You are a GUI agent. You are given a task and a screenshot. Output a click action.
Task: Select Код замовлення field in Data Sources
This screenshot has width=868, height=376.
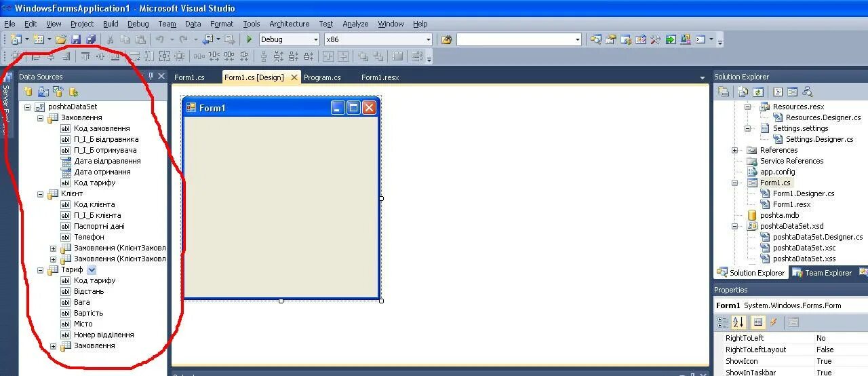point(102,128)
